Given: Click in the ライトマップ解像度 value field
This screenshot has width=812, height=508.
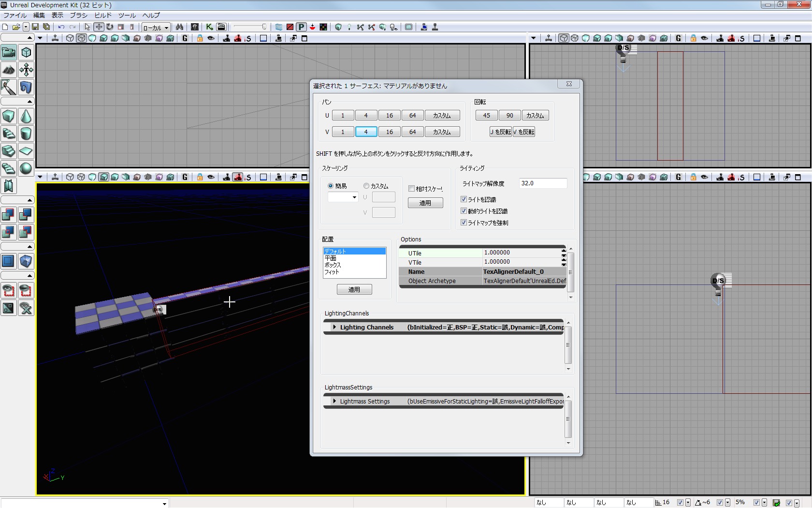Looking at the screenshot, I should 542,183.
